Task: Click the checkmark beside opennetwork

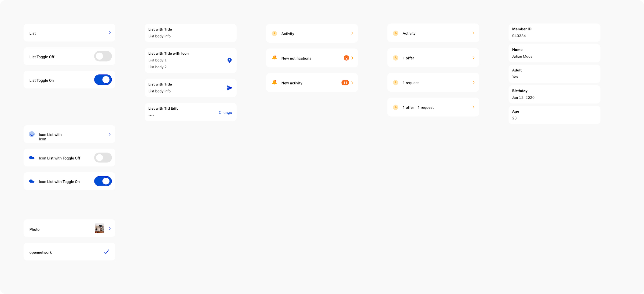Action: (107, 252)
